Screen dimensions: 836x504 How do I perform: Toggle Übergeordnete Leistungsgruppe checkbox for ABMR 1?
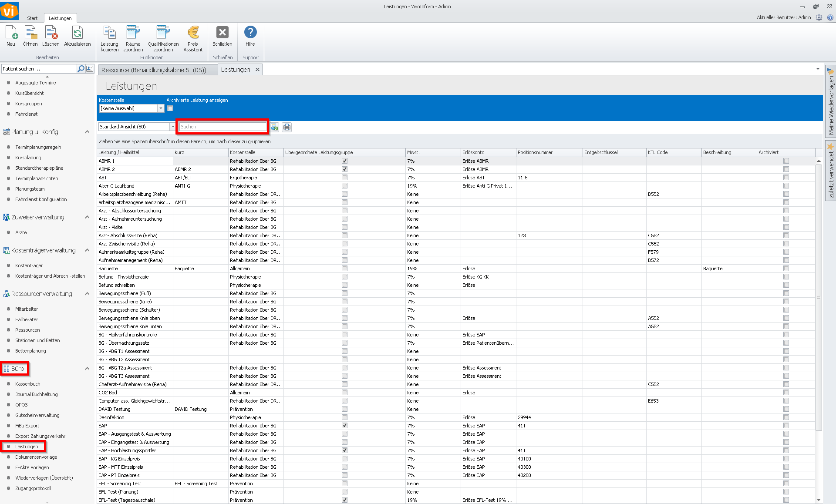344,161
